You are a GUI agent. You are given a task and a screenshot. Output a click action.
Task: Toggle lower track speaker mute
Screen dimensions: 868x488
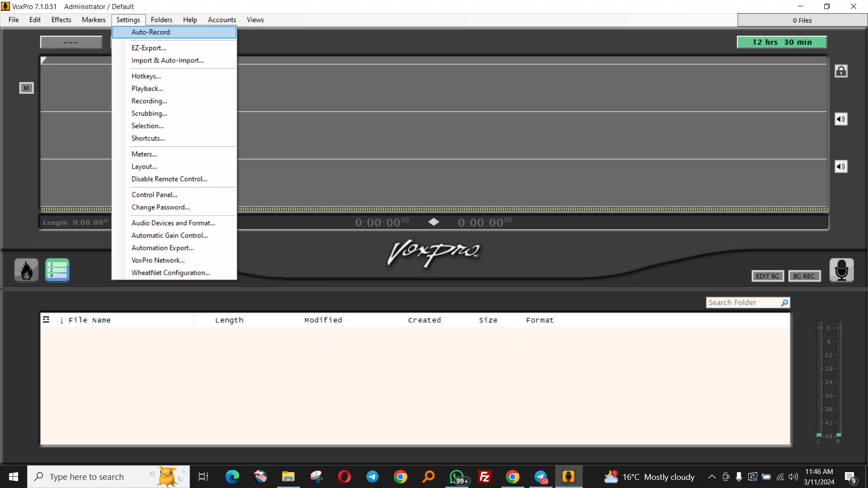(x=841, y=167)
